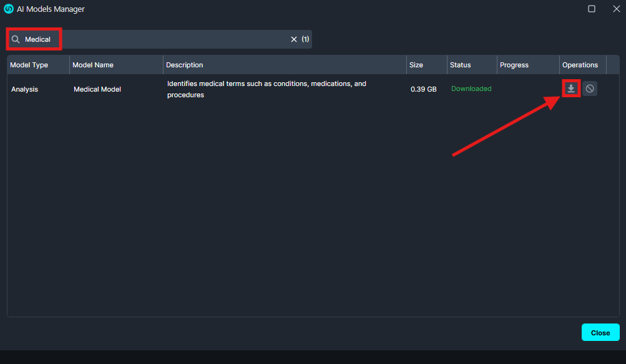Click the 0.39 GB size cell
The width and height of the screenshot is (626, 364).
[424, 89]
